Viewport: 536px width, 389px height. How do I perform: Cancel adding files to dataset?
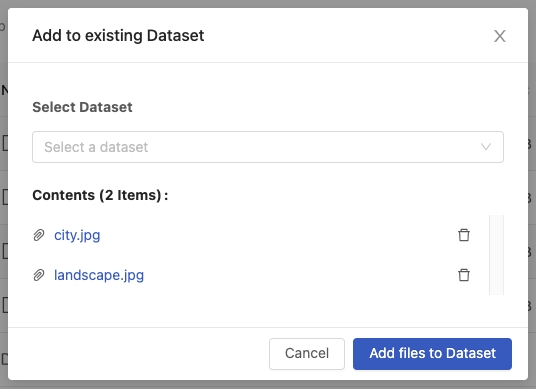pos(307,354)
